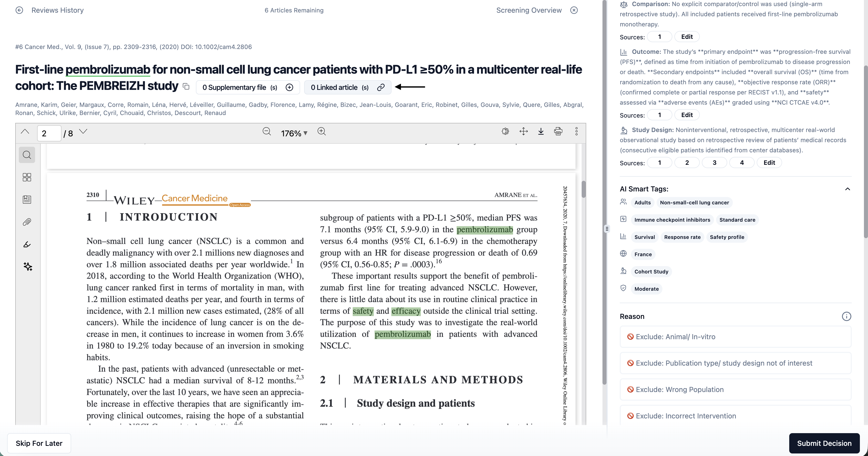The height and width of the screenshot is (456, 868).
Task: Choose Exclude: Publication type/ study design reason
Action: (735, 363)
